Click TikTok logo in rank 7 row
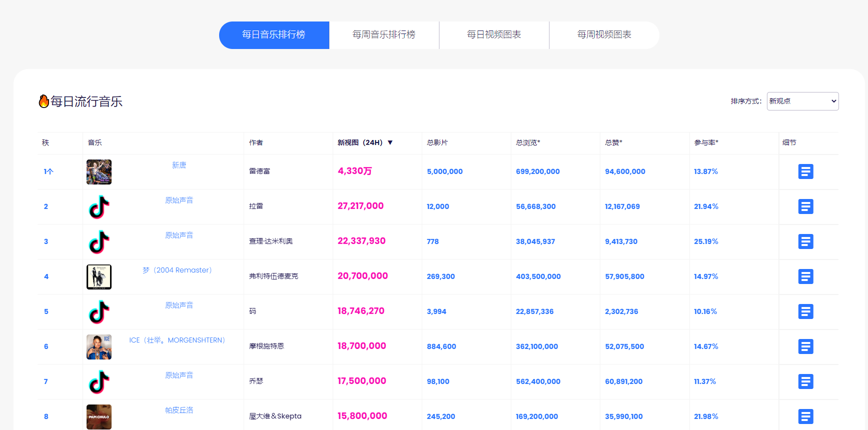868x430 pixels. tap(99, 382)
